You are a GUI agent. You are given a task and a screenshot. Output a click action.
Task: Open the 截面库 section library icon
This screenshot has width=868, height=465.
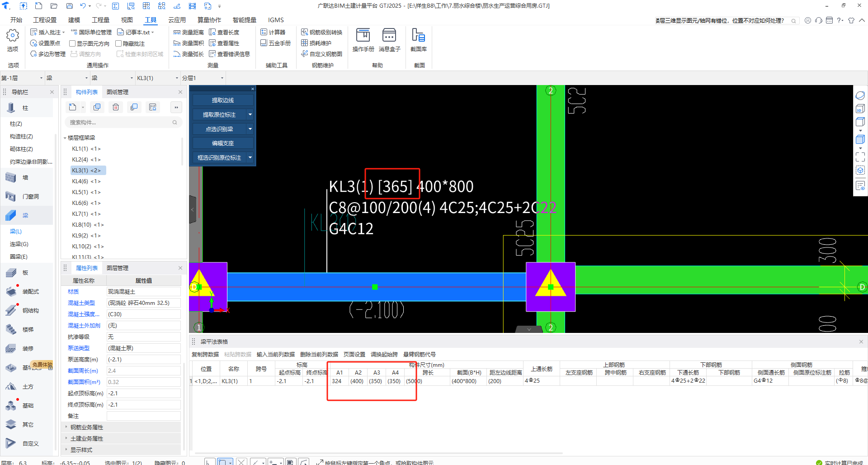pyautogui.click(x=418, y=35)
